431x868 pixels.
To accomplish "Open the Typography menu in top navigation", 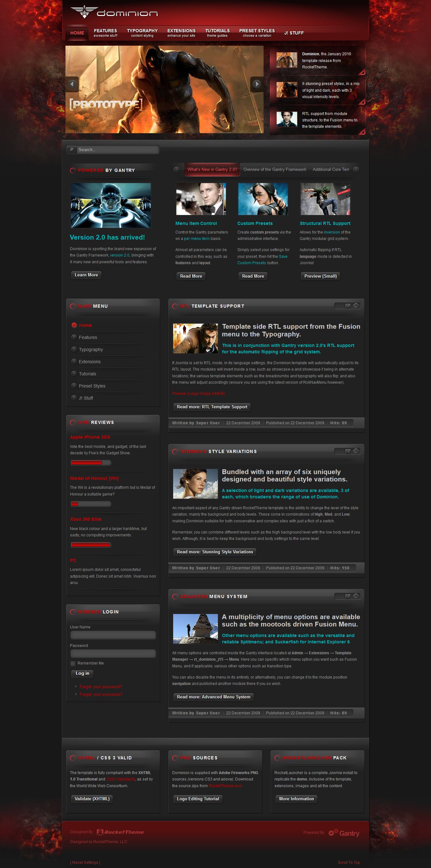I will coord(142,33).
